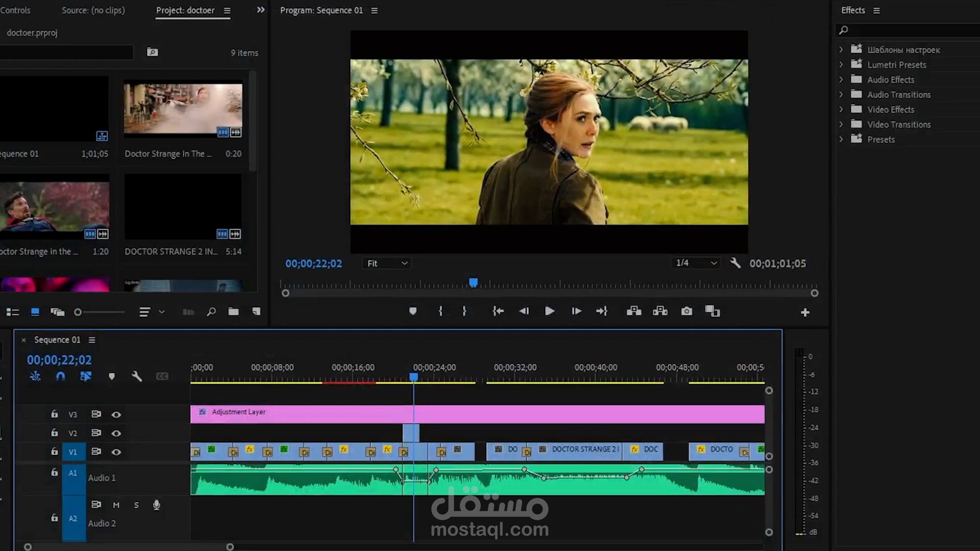Expand Video Transitions folder
The height and width of the screenshot is (551, 980).
841,124
